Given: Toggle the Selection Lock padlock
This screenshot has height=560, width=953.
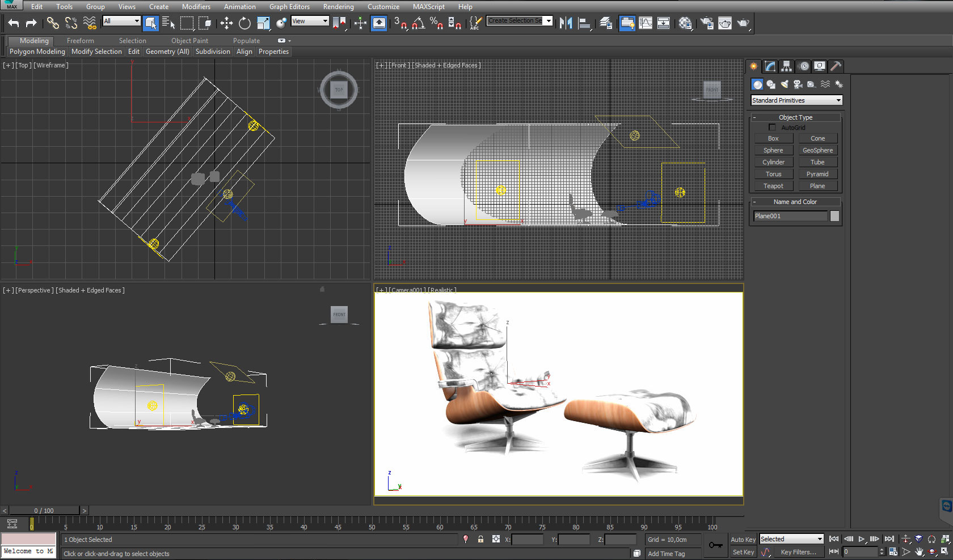Looking at the screenshot, I should tap(480, 539).
